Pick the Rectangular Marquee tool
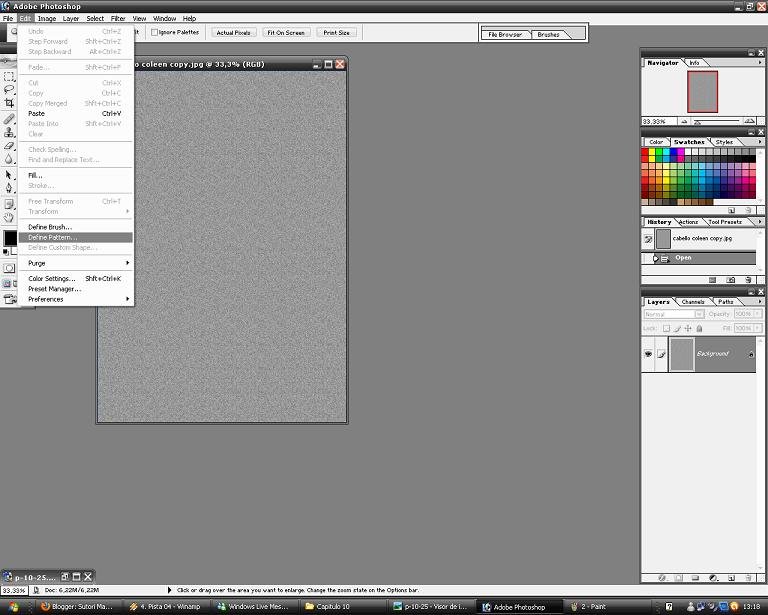 click(x=9, y=76)
